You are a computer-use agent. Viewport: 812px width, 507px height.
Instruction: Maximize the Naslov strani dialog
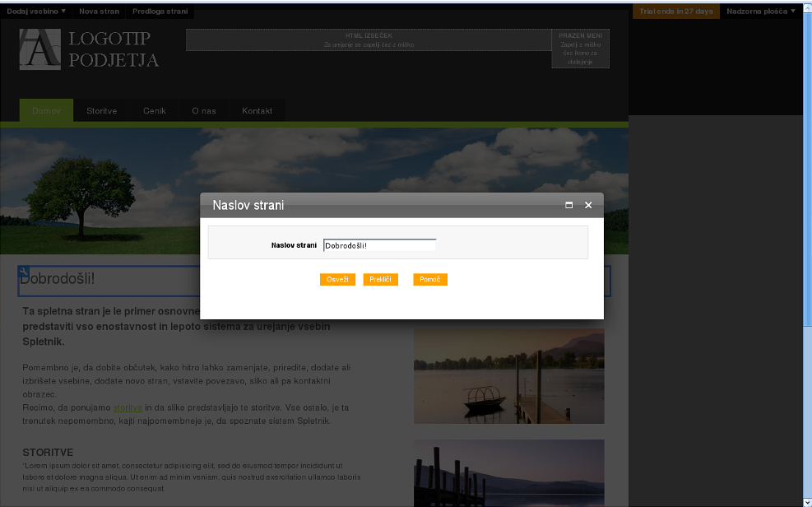coord(569,205)
